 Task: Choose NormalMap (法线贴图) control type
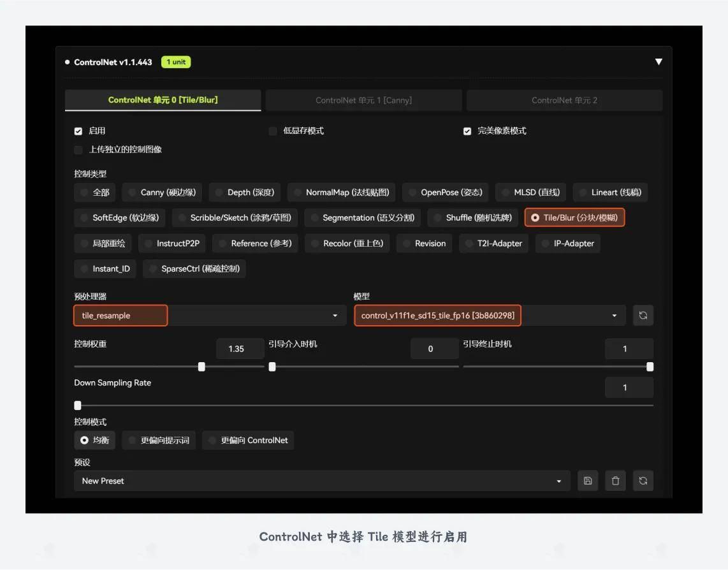341,193
